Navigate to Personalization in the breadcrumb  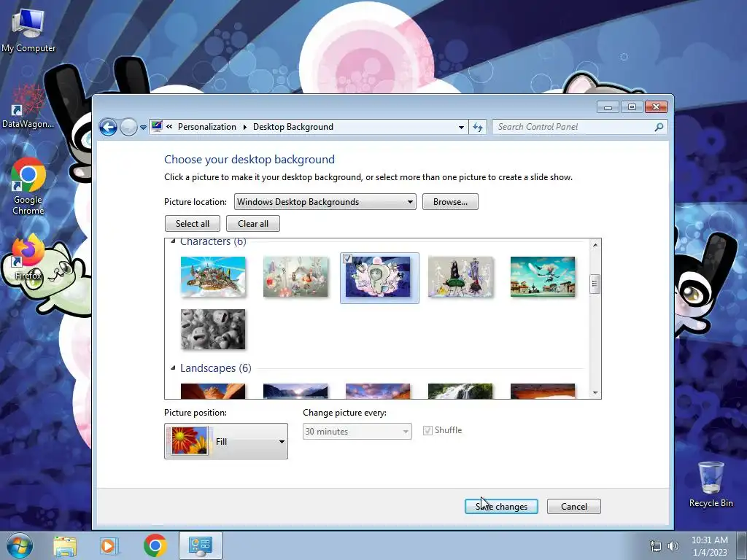tap(206, 127)
